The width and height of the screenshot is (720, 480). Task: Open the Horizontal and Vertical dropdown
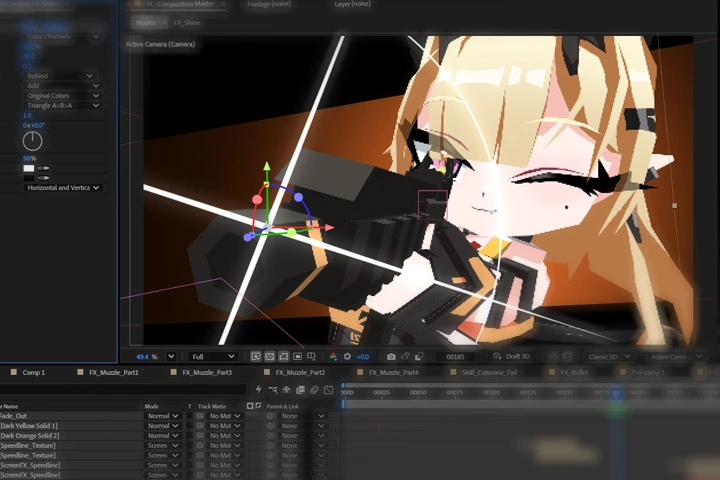pyautogui.click(x=62, y=187)
